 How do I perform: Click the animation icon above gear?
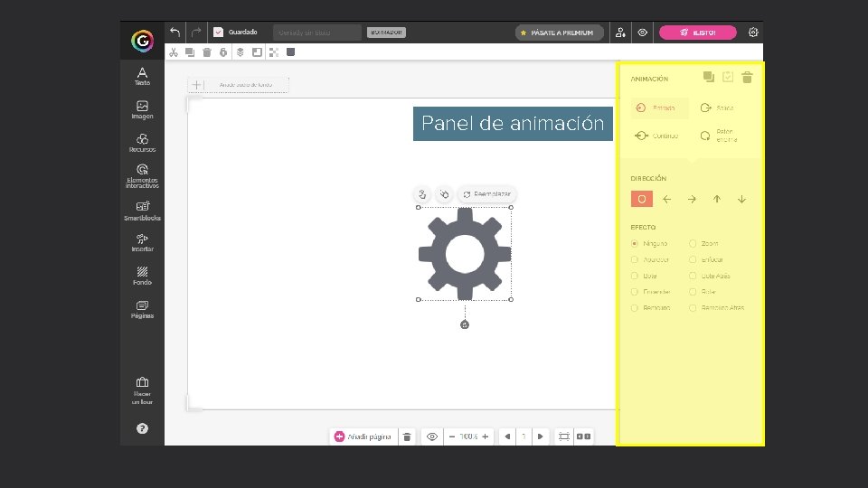[444, 194]
